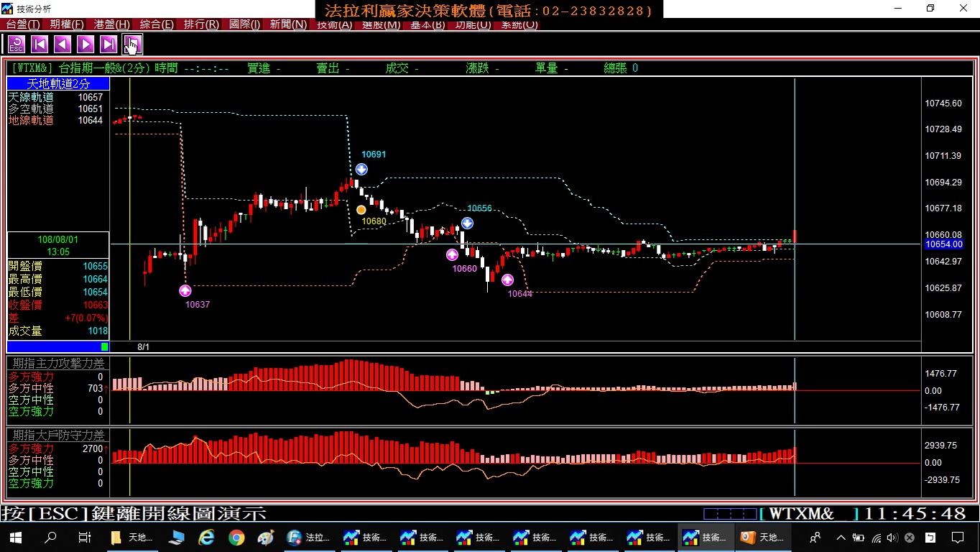Viewport: 980px width, 552px height.
Task: Open the 新聞(N) menu
Action: (x=288, y=24)
